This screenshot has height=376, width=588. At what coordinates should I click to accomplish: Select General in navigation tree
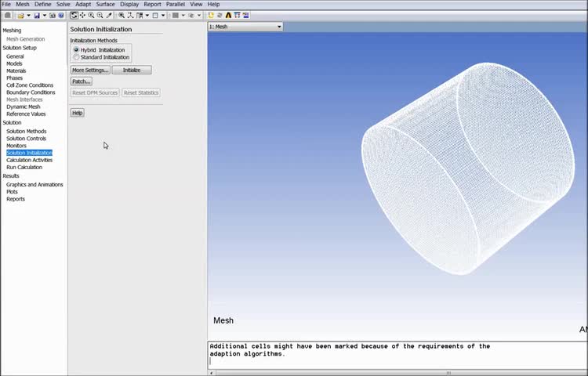tap(15, 56)
